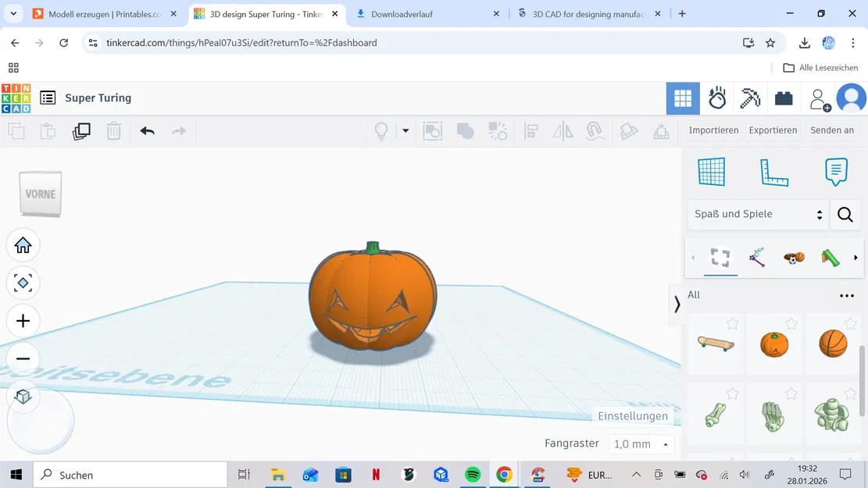The width and height of the screenshot is (868, 488).
Task: Click the Exportieren button
Action: [773, 130]
